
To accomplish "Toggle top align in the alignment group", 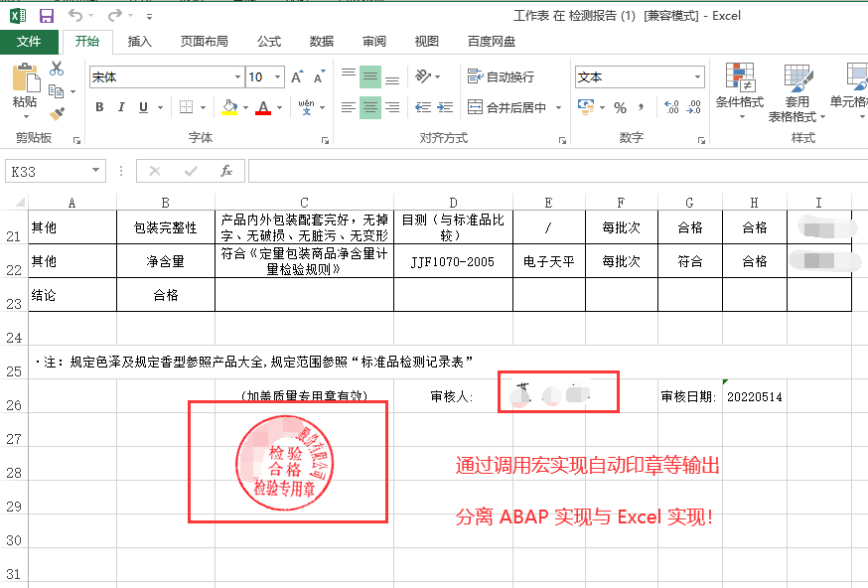I will pyautogui.click(x=348, y=73).
